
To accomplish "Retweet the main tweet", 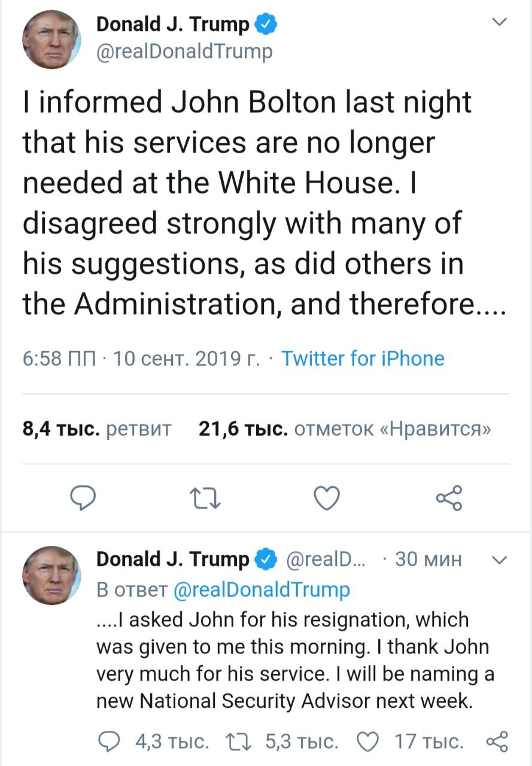I will [x=205, y=498].
